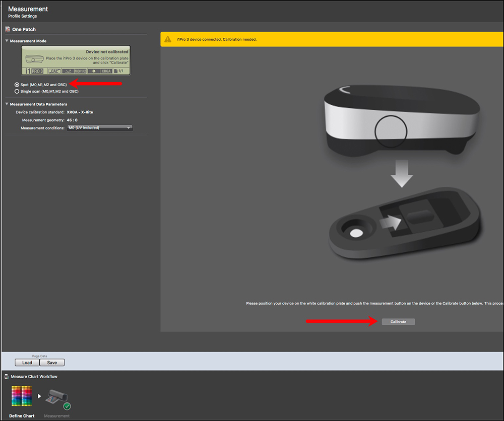504x421 pixels.
Task: Click the Load page data button
Action: [x=27, y=363]
